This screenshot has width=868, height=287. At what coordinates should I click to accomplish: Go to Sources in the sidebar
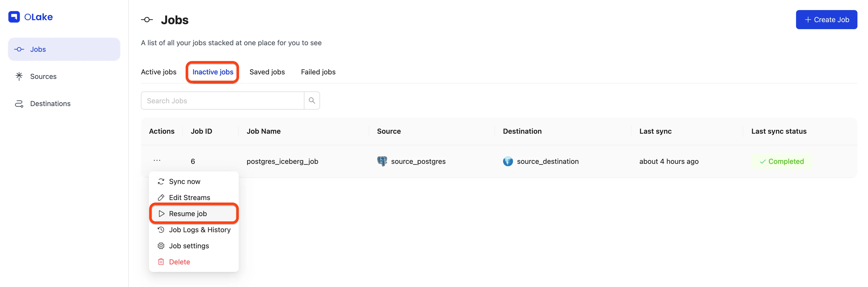point(43,76)
